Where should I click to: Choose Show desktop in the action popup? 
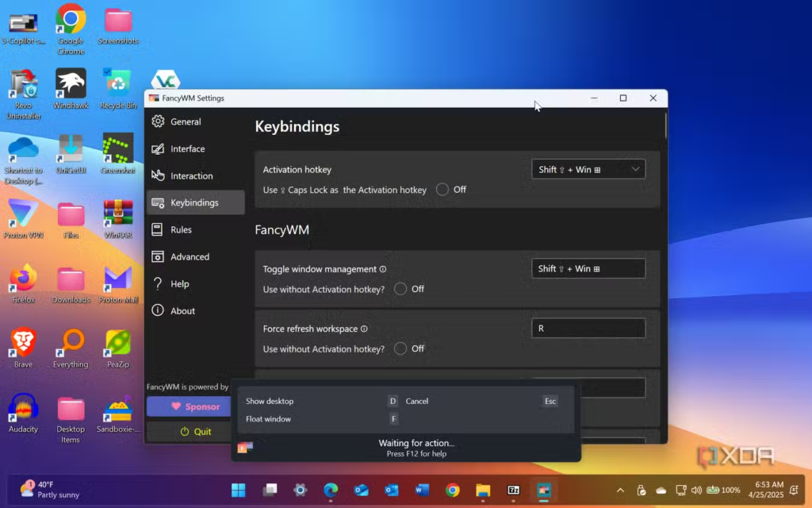click(x=270, y=401)
